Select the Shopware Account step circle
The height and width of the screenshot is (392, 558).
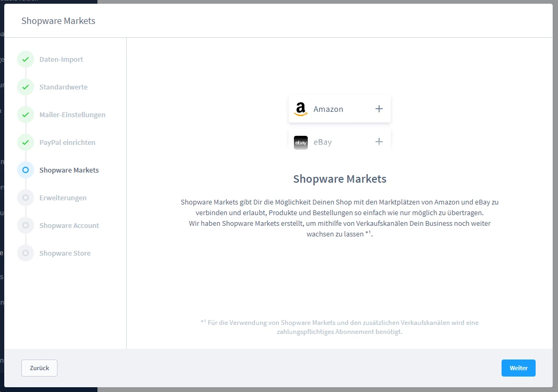coord(26,225)
